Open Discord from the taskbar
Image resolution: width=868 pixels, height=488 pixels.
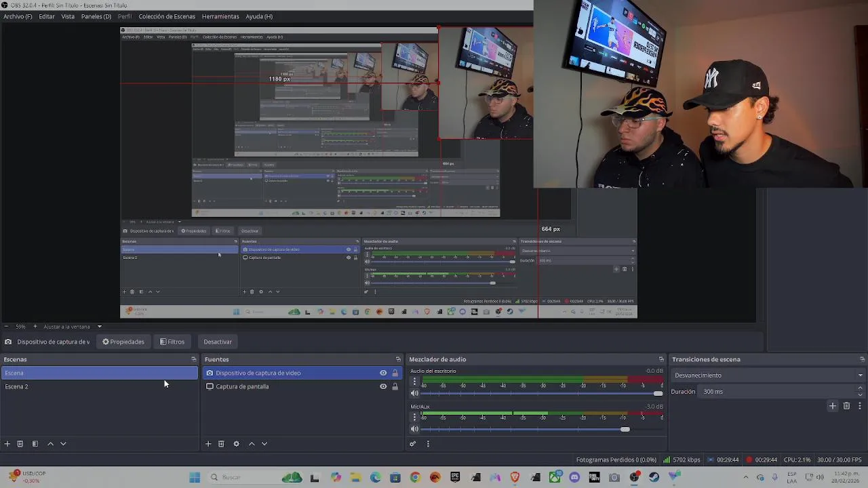574,477
